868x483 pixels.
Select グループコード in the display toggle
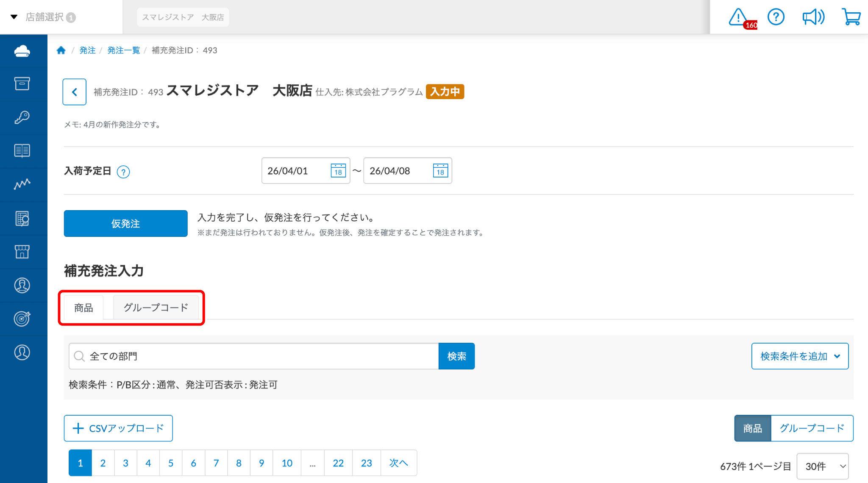[x=812, y=428]
